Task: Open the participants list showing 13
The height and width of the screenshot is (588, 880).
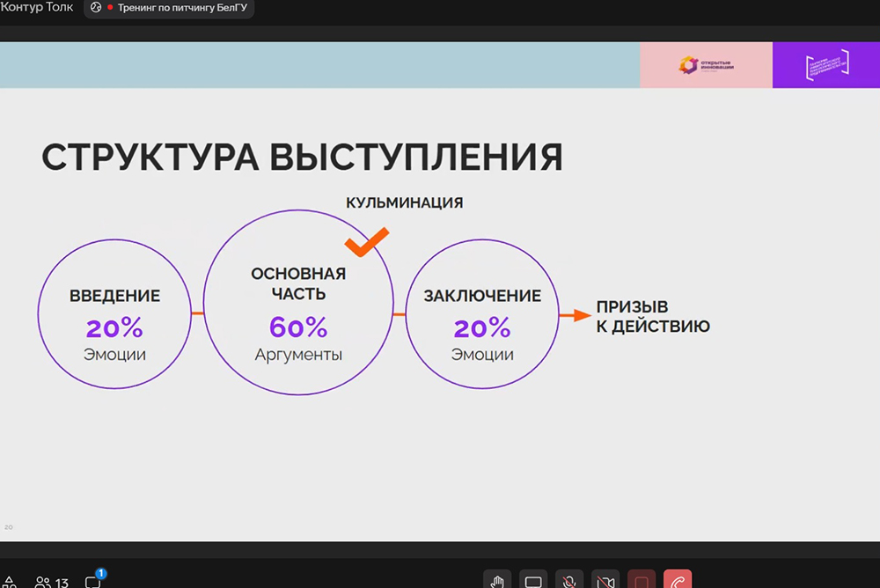Action: pos(52,582)
